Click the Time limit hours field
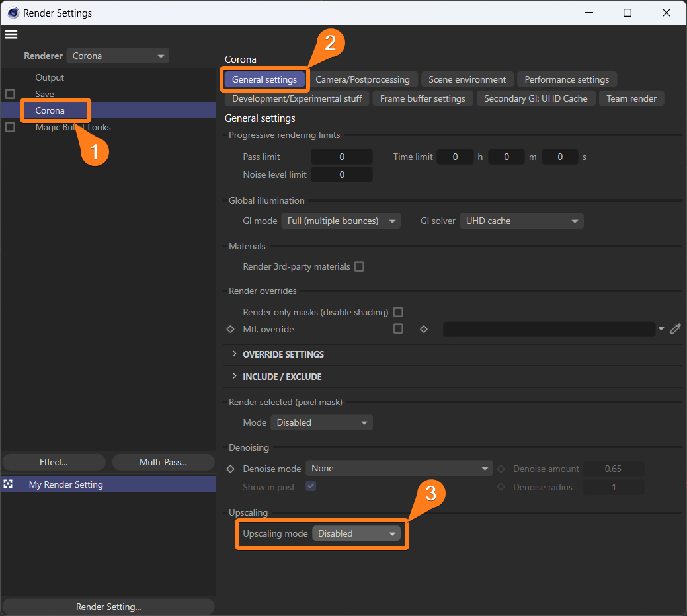 click(455, 157)
